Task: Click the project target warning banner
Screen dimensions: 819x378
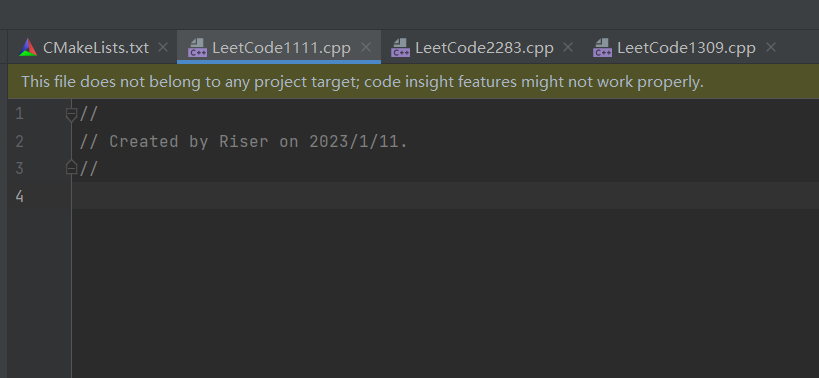Action: [413, 81]
